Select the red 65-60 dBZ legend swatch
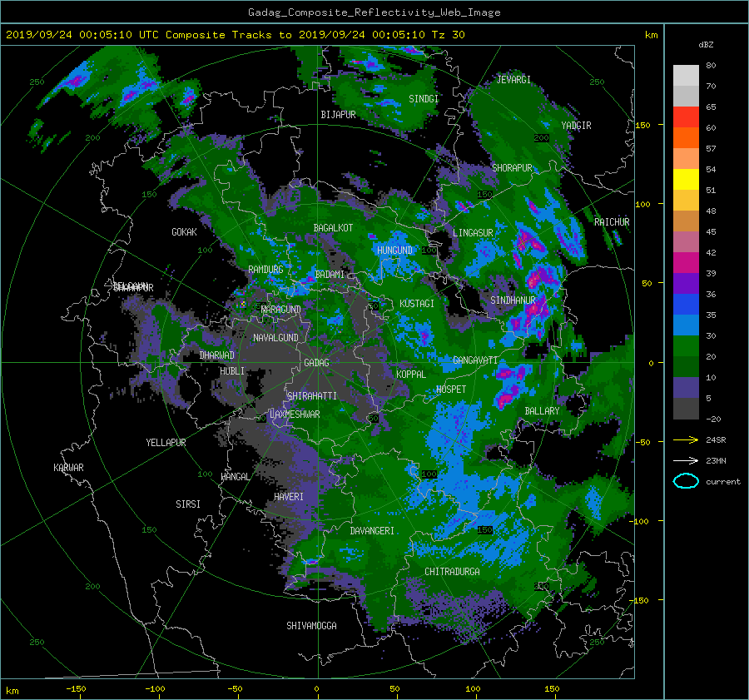Screen dimensions: 749x700 coord(686,117)
